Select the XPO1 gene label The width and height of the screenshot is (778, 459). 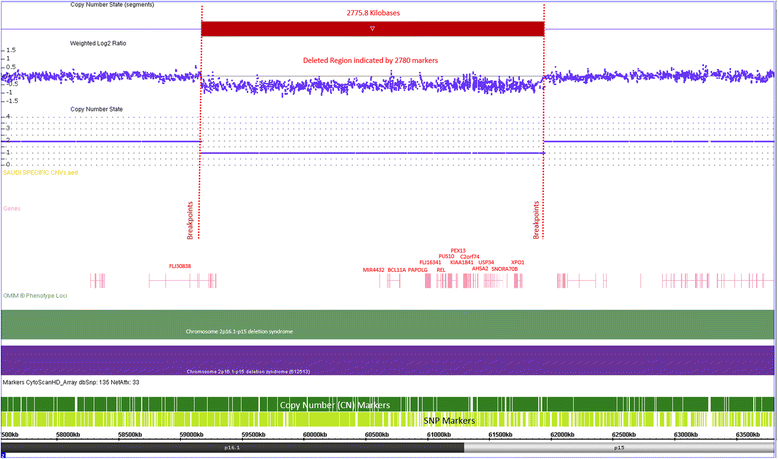pos(517,262)
